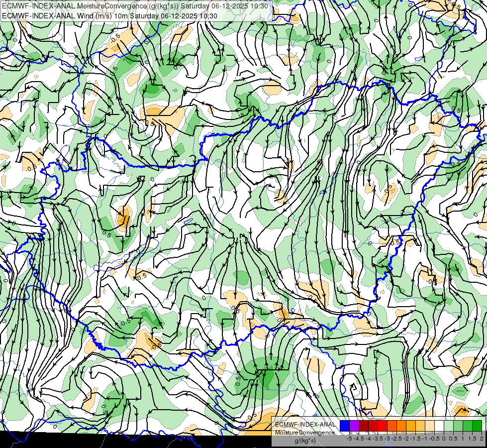This screenshot has height=448, width=487.
Task: Click the darkest green legend swatch
Action: 477,426
